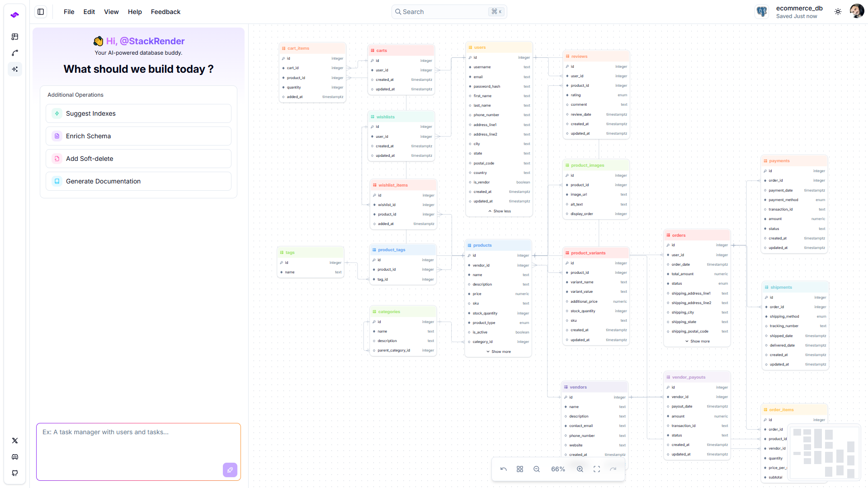This screenshot has width=868, height=488.
Task: Click the undo arrow in the canvas toolbar
Action: pyautogui.click(x=503, y=469)
